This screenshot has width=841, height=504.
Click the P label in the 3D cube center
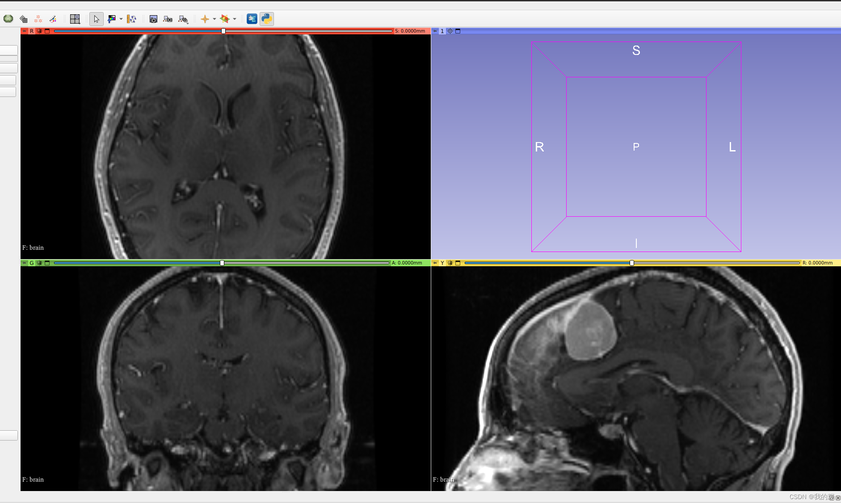(x=636, y=147)
